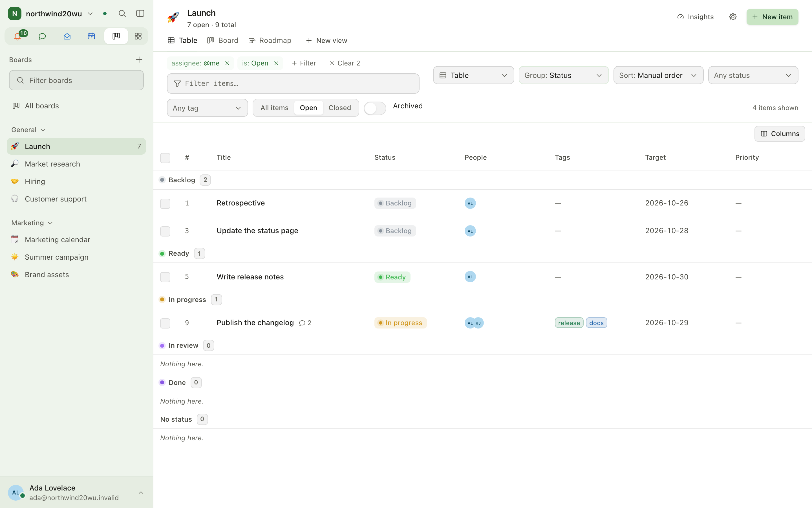
Task: Check the Retrospective row checkbox
Action: [x=165, y=203]
